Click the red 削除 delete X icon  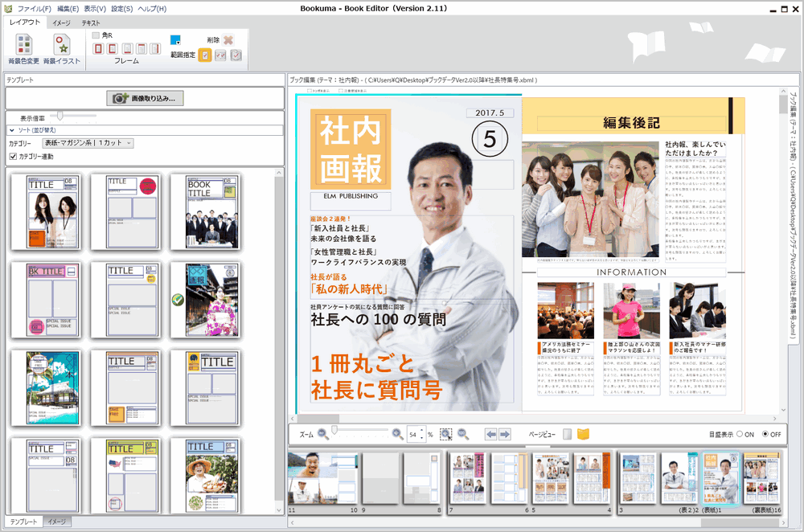click(x=228, y=39)
